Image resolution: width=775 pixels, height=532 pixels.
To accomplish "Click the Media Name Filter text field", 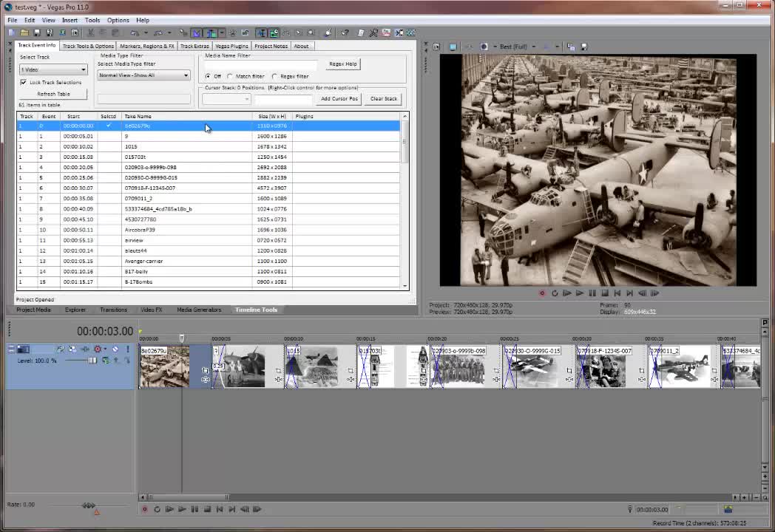I will coord(260,65).
